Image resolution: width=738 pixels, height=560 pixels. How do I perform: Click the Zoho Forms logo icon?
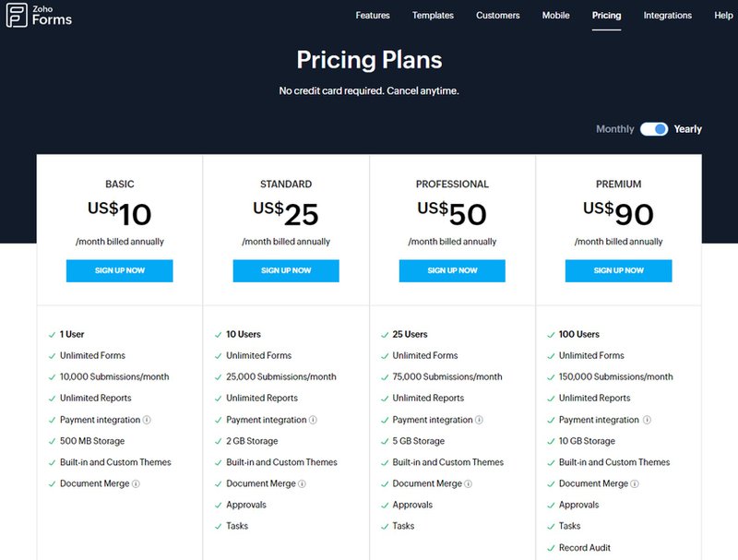pos(17,16)
